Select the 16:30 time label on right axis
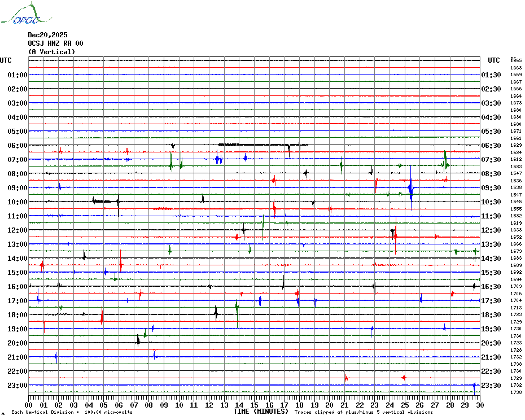Viewport: 525px width, 420px height. [491, 287]
